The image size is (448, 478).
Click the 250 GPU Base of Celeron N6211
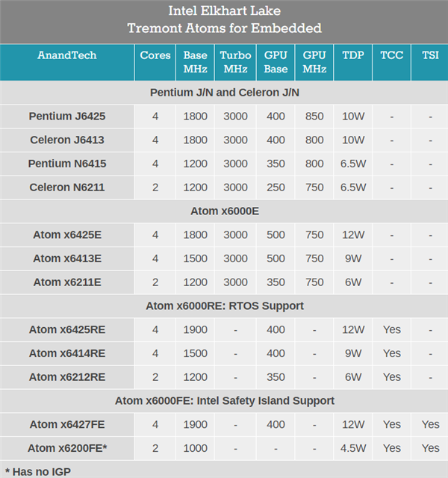276,187
